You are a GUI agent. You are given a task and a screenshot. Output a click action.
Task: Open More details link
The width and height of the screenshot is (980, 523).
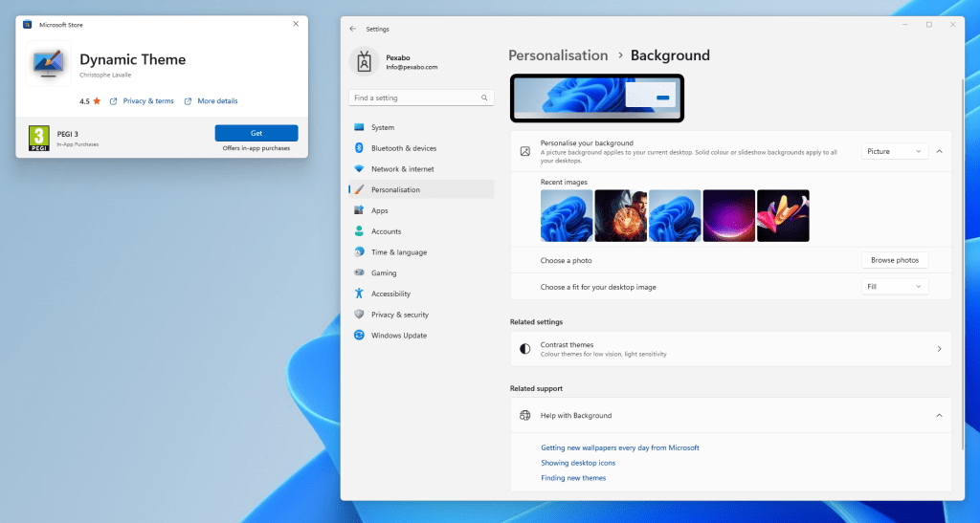click(217, 101)
